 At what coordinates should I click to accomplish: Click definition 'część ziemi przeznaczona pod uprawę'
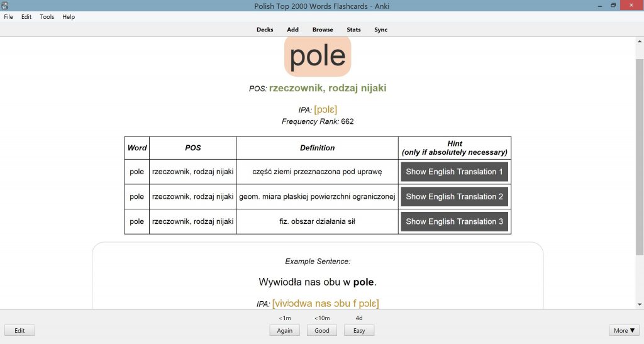(317, 172)
